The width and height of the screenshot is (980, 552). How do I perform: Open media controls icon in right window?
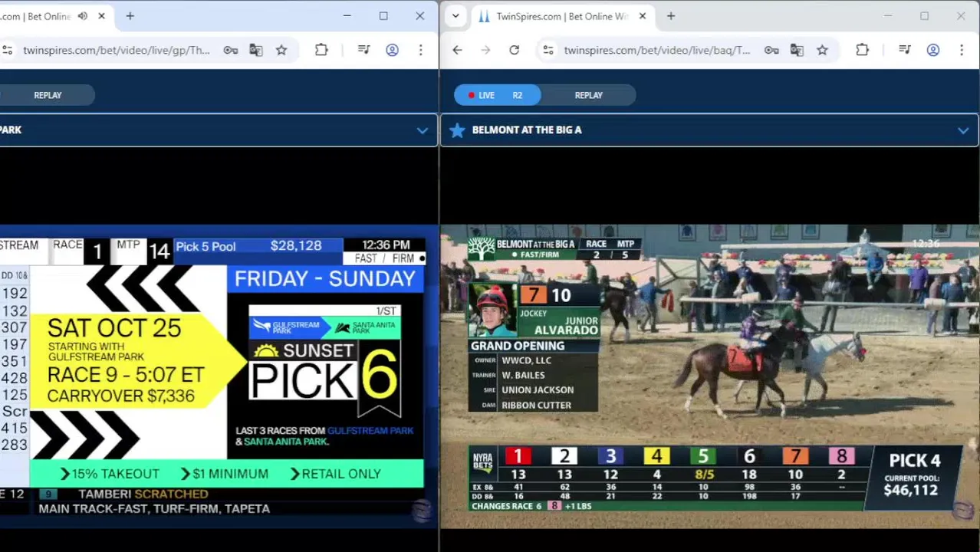click(x=905, y=50)
